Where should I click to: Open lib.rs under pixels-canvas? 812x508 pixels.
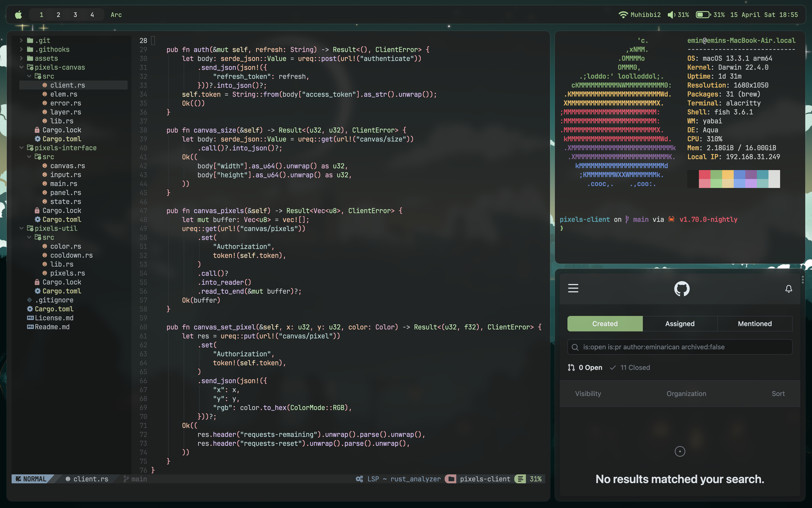tap(62, 121)
